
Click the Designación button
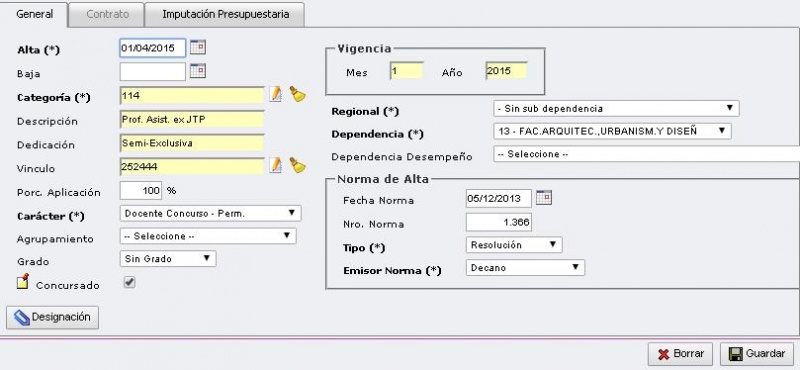pyautogui.click(x=53, y=317)
